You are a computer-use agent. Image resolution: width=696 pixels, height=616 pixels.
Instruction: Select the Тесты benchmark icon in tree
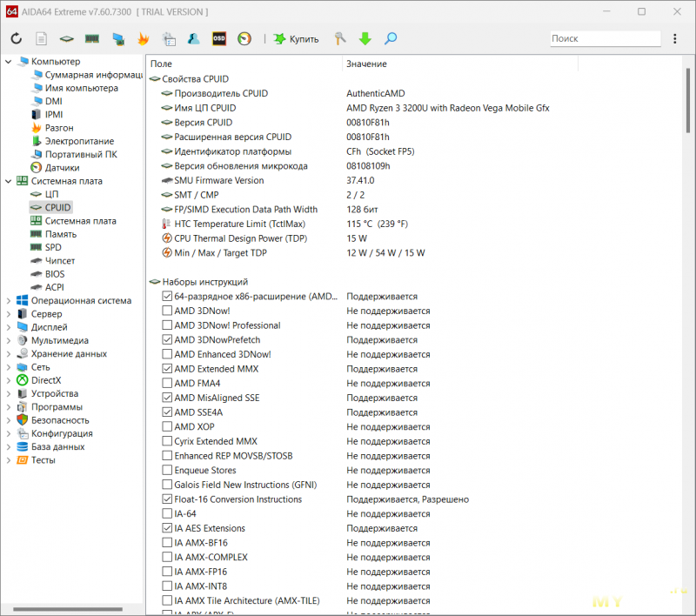(x=23, y=459)
